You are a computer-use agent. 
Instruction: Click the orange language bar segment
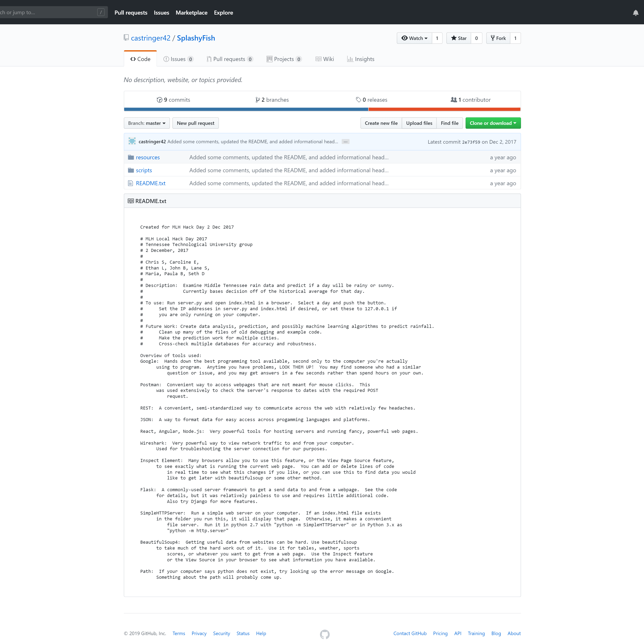pos(444,109)
